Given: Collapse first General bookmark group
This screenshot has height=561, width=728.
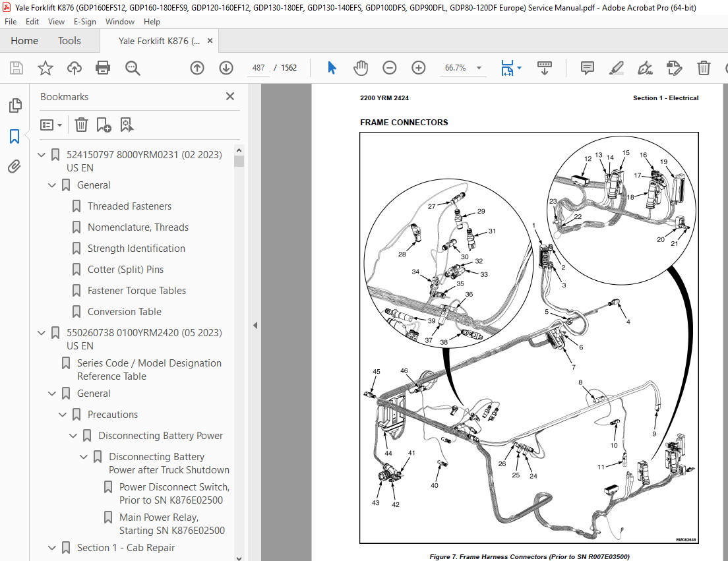Looking at the screenshot, I should [52, 185].
